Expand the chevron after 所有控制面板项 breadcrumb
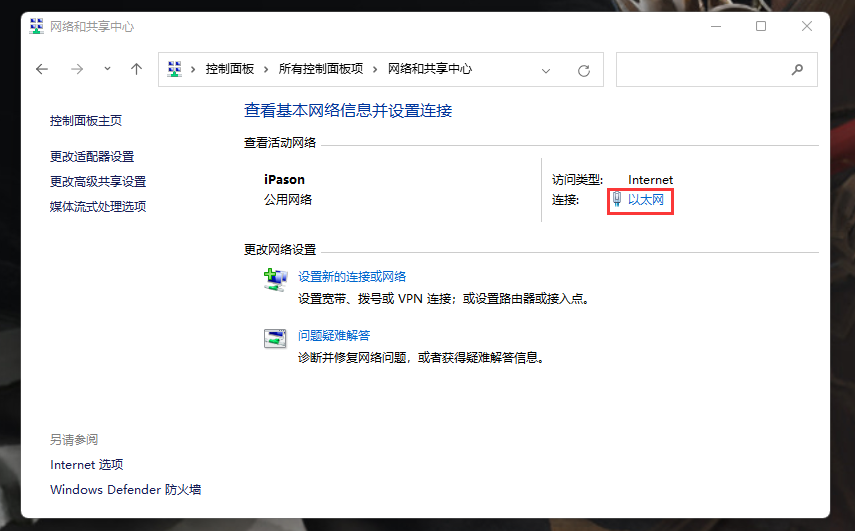The height and width of the screenshot is (531, 855). tap(376, 70)
